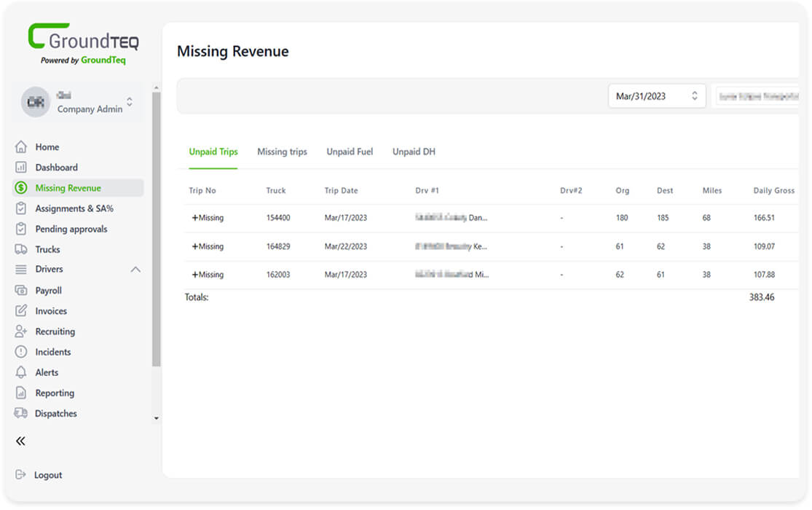812x510 pixels.
Task: Click Powered by GroundTeq text
Action: pos(83,60)
